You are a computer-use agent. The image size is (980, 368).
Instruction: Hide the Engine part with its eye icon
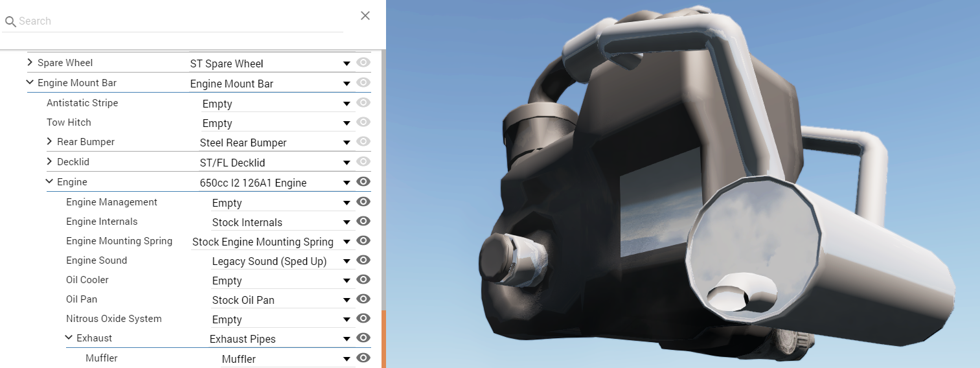click(x=363, y=181)
